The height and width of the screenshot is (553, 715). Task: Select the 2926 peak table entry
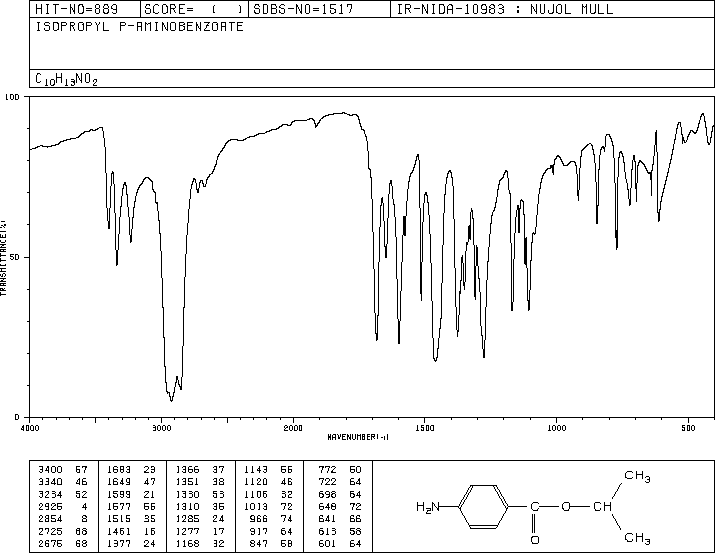coord(63,506)
